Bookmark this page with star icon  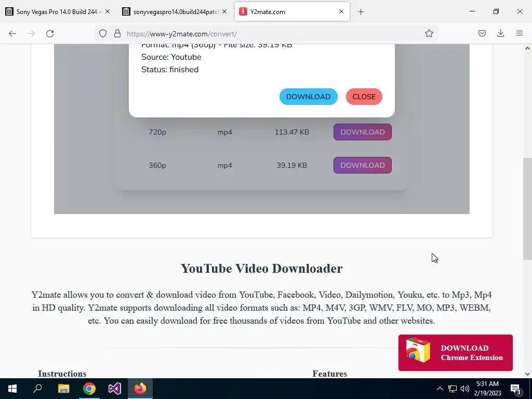pyautogui.click(x=429, y=33)
